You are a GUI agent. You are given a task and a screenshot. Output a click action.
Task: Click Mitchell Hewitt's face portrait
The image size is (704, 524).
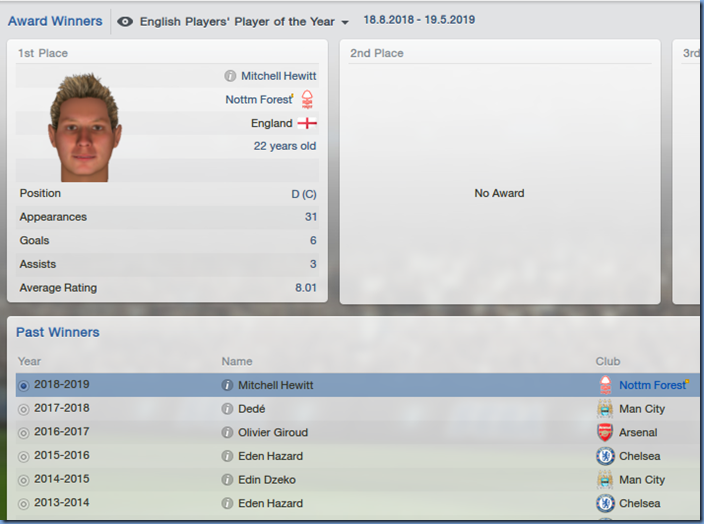pos(84,128)
